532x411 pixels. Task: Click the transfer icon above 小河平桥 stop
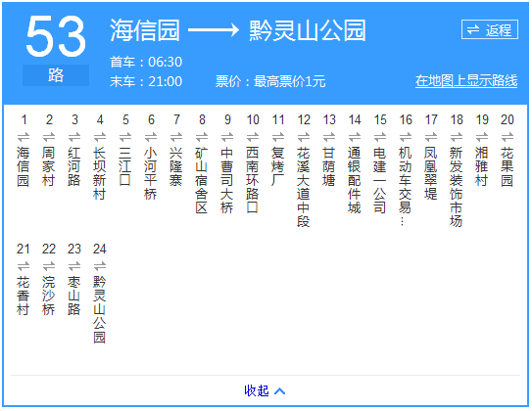click(151, 137)
